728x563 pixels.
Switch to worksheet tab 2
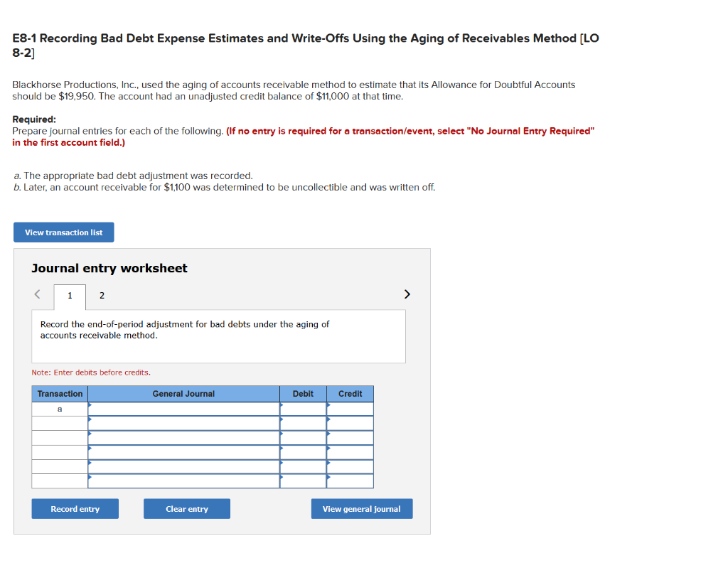[x=101, y=294]
